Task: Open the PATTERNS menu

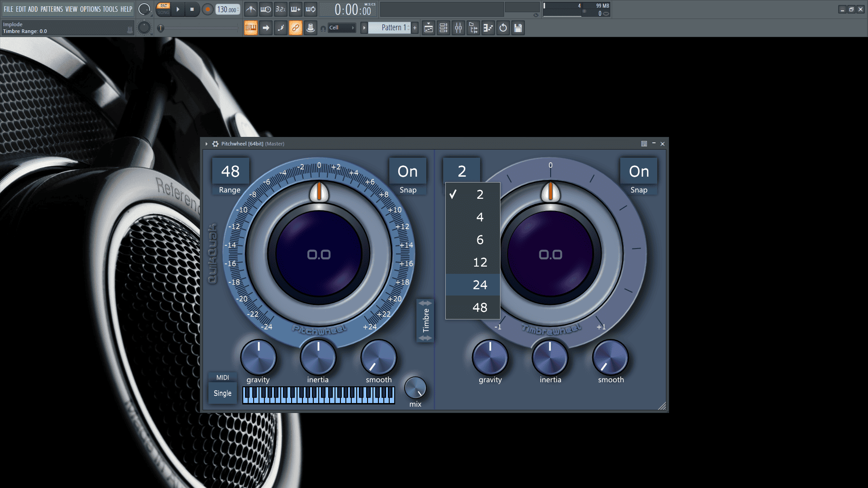Action: tap(52, 9)
